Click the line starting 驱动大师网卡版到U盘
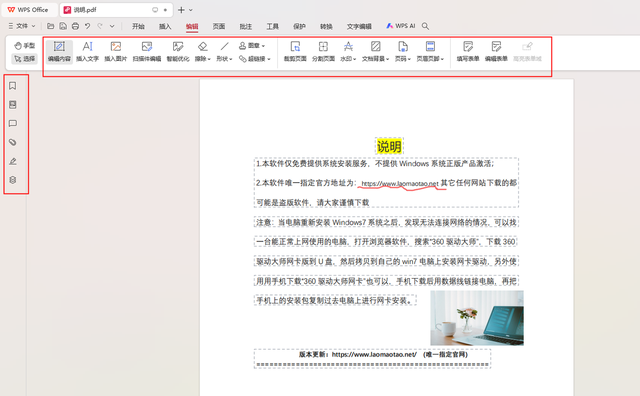This screenshot has height=396, width=640. [386, 261]
